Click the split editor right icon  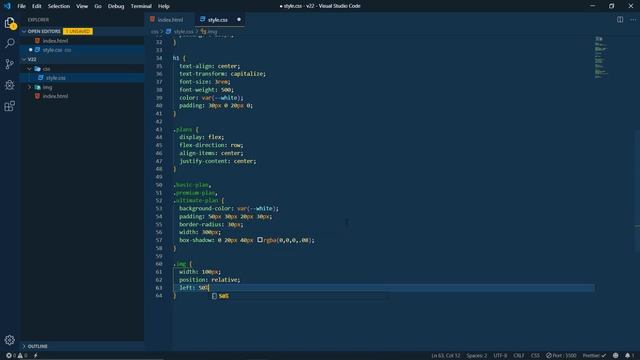pyautogui.click(x=620, y=20)
